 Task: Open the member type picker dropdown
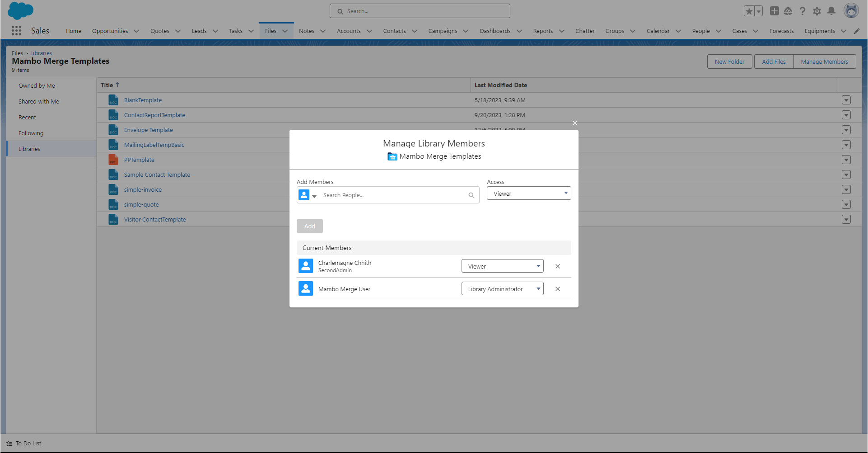308,195
